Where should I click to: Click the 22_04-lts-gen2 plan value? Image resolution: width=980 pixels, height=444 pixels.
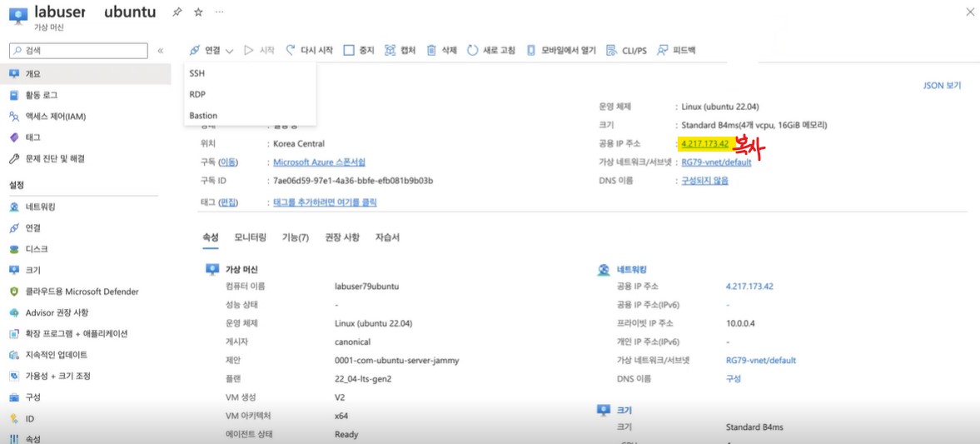[364, 379]
